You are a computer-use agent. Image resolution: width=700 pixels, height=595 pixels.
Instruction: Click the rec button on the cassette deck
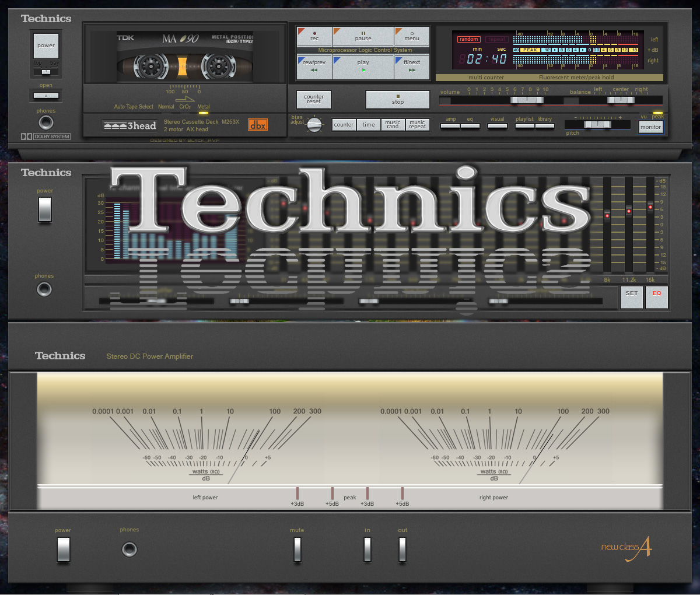(314, 36)
